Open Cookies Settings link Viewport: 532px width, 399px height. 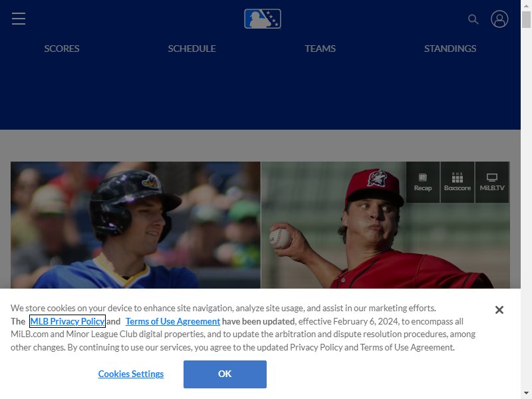tap(131, 374)
